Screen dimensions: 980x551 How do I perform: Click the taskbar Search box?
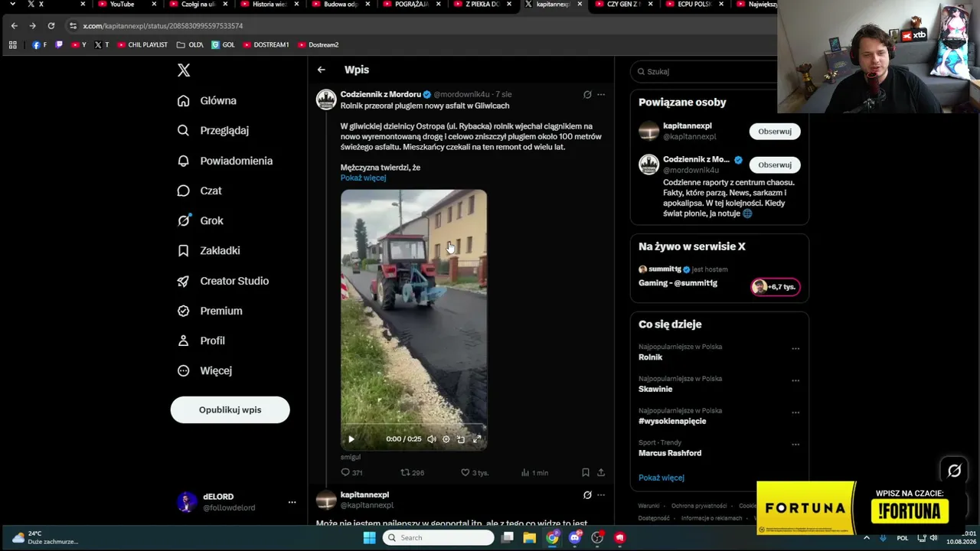tap(439, 538)
